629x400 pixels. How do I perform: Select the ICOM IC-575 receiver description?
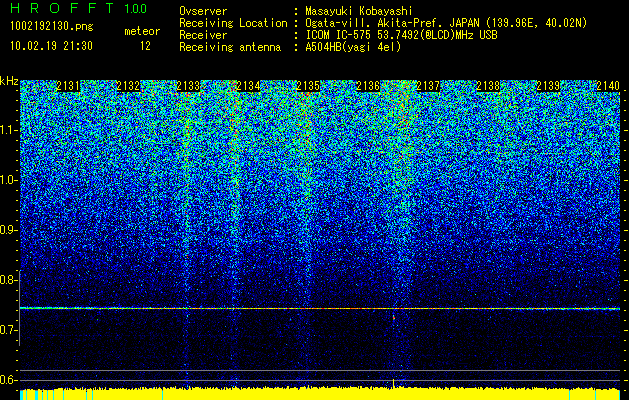[x=401, y=35]
